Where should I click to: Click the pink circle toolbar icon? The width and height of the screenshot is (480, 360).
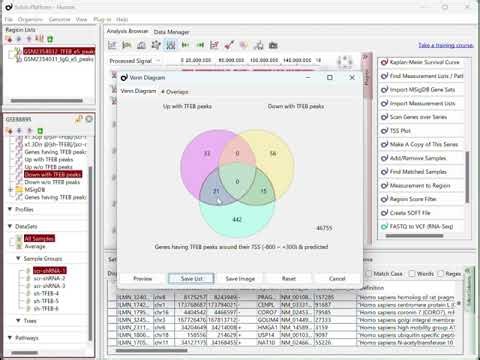244,45
